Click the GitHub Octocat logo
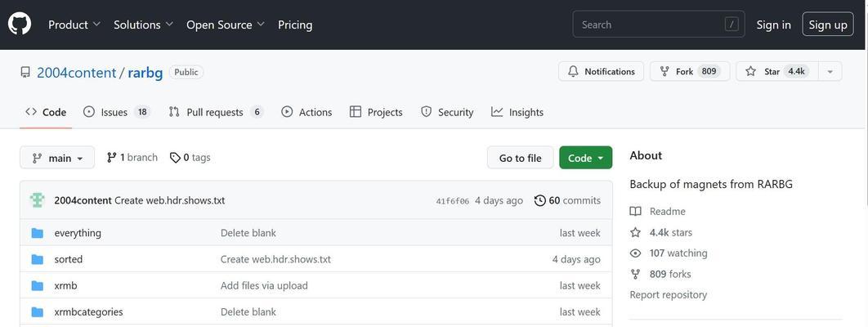Image resolution: width=868 pixels, height=327 pixels. (20, 25)
